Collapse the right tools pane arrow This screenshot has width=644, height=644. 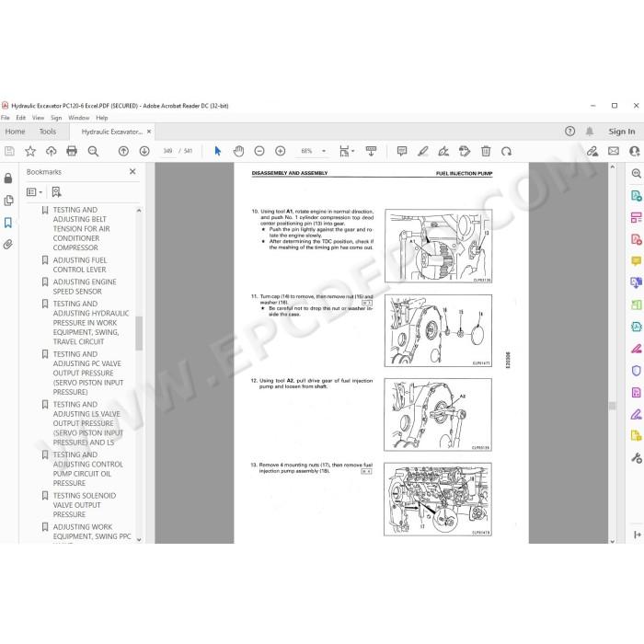(637, 535)
